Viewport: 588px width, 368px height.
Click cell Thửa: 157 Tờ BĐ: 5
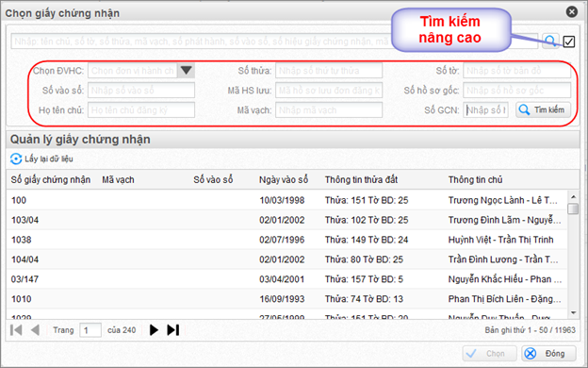pyautogui.click(x=364, y=279)
